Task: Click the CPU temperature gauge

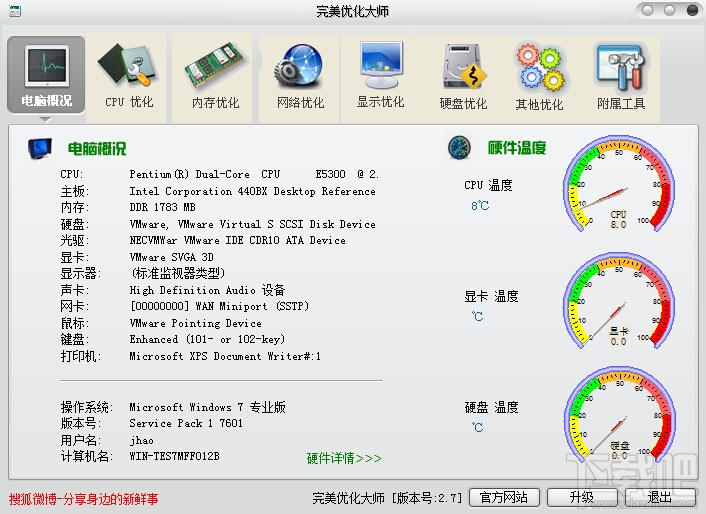Action: pos(619,184)
